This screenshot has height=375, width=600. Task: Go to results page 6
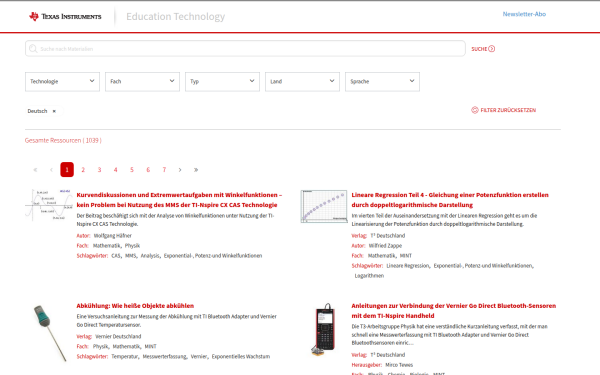(148, 170)
